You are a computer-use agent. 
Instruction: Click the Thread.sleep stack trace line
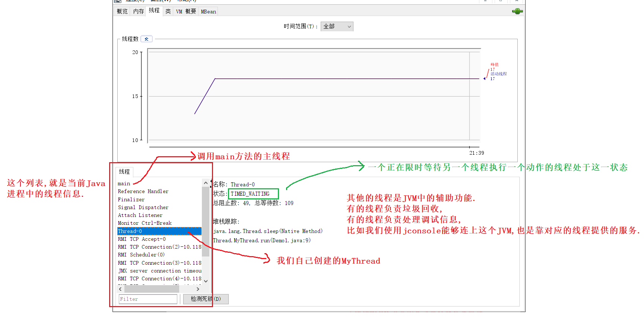point(268,231)
